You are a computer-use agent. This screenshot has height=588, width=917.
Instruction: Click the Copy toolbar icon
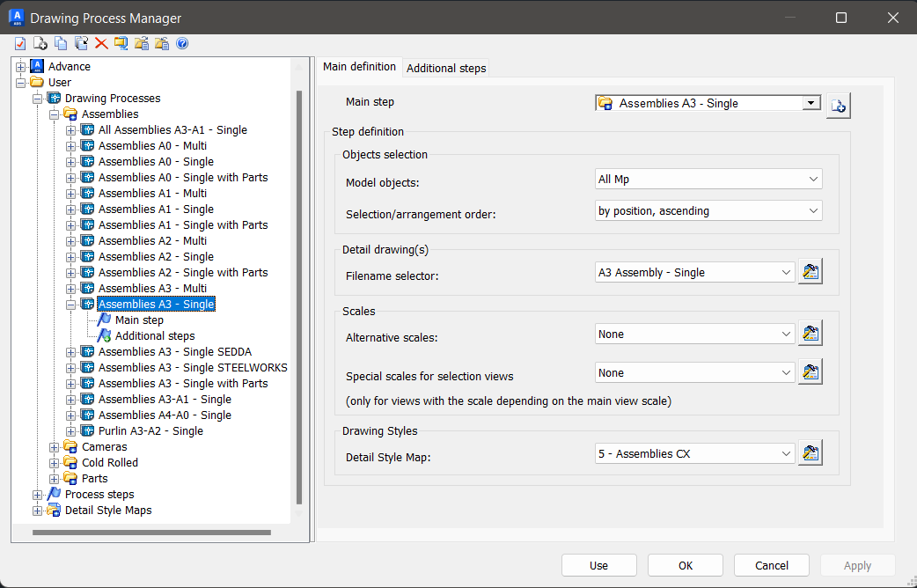coord(61,43)
